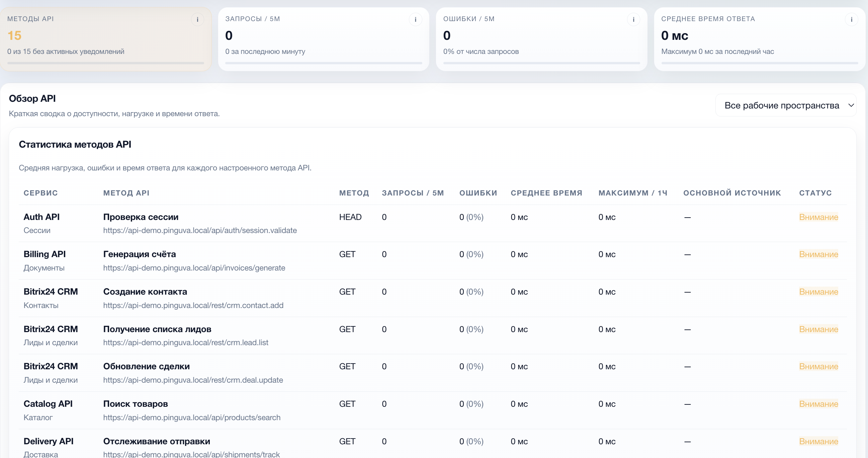Click the Среднее время column header
The image size is (868, 458).
546,193
